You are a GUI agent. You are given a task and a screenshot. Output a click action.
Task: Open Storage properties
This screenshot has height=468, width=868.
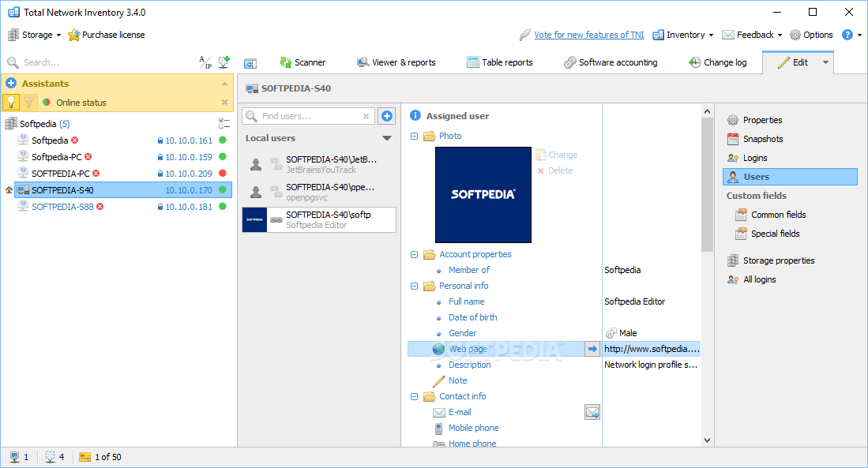[x=771, y=260]
